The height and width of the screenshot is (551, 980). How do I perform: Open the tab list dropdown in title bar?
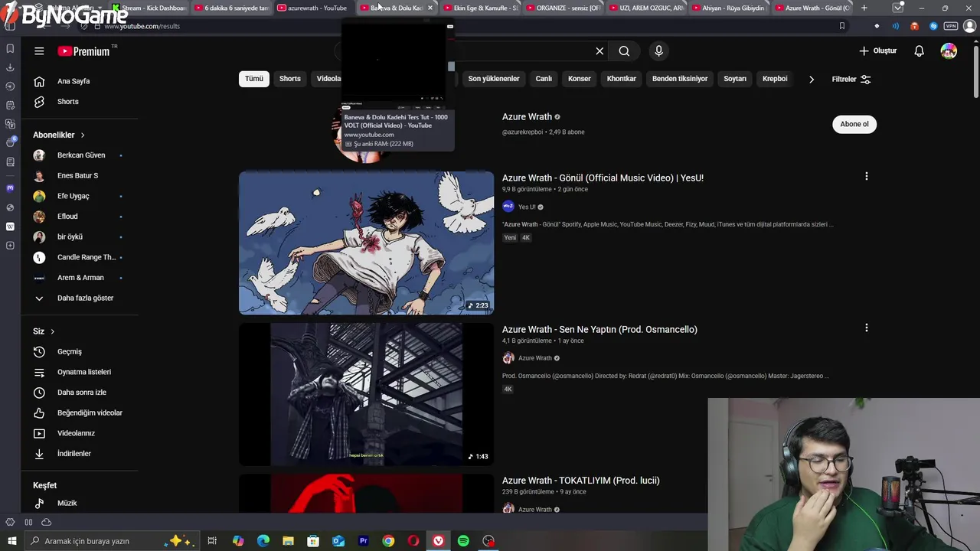(x=898, y=8)
